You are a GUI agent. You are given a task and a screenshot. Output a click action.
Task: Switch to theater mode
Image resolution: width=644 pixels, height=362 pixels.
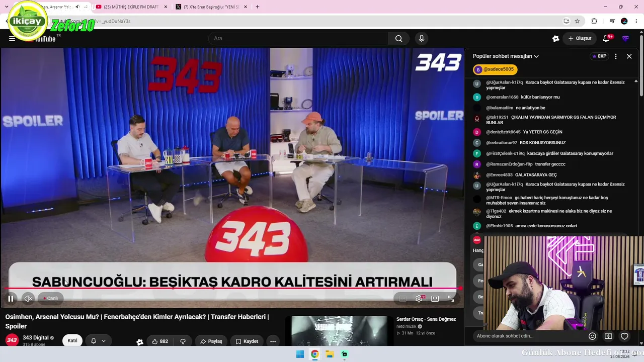[x=435, y=299]
